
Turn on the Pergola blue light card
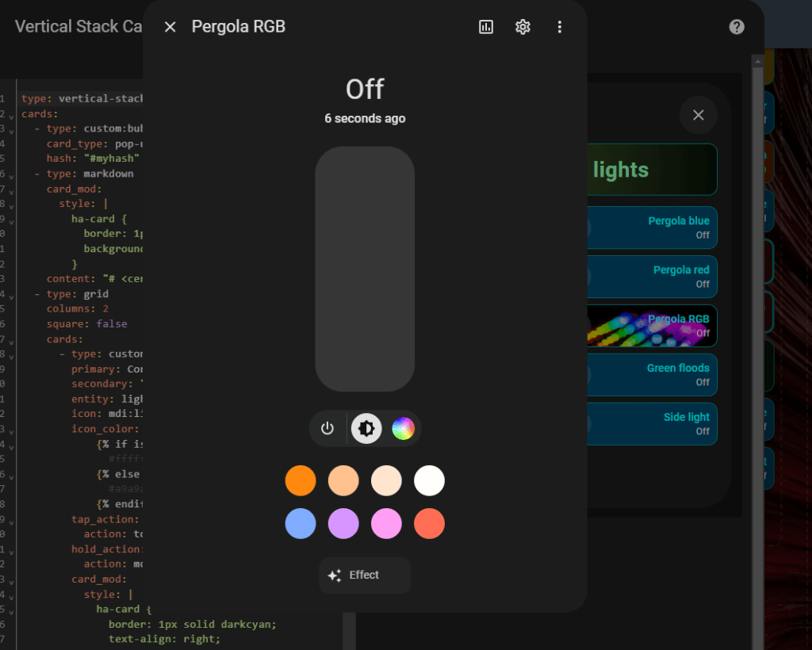[652, 227]
